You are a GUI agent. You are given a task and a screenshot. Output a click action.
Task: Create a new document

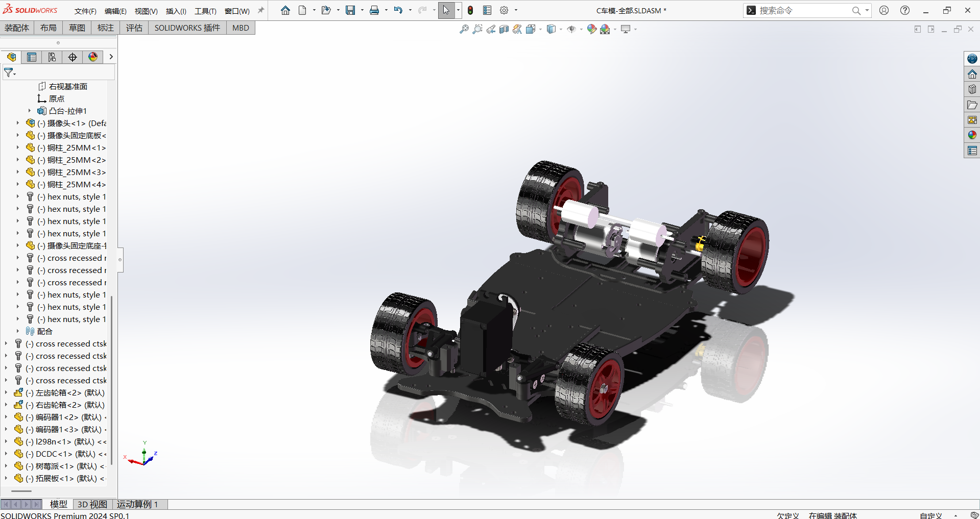pyautogui.click(x=303, y=10)
